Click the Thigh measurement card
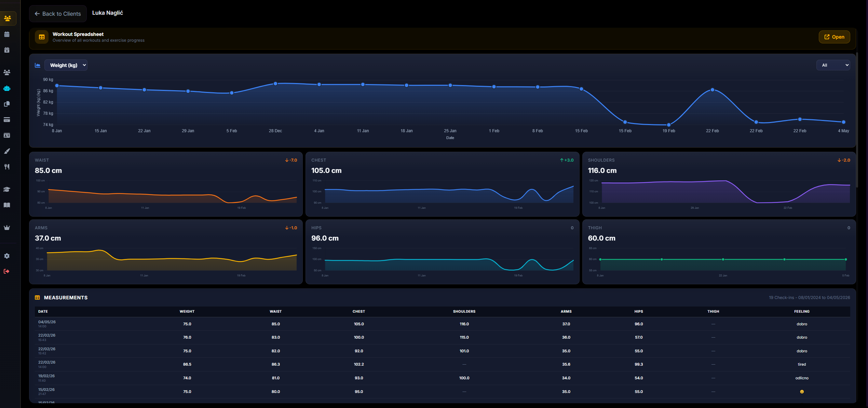Image resolution: width=868 pixels, height=408 pixels. click(x=719, y=252)
